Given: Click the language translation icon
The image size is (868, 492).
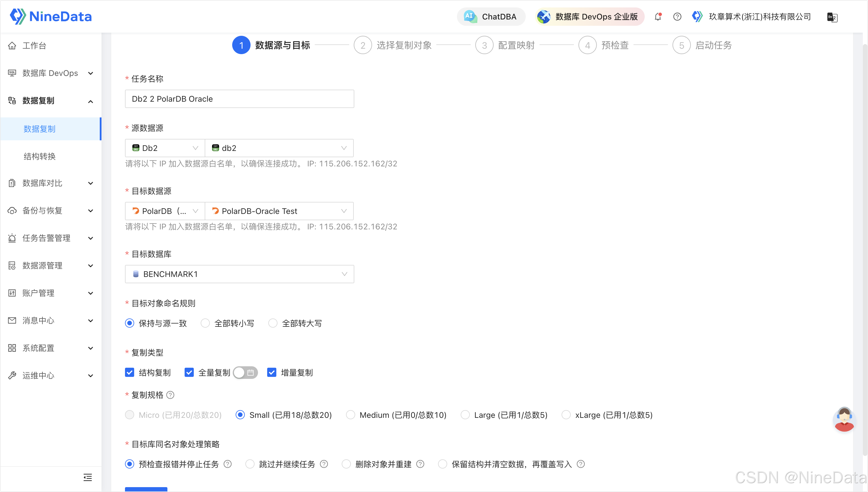Looking at the screenshot, I should click(832, 17).
